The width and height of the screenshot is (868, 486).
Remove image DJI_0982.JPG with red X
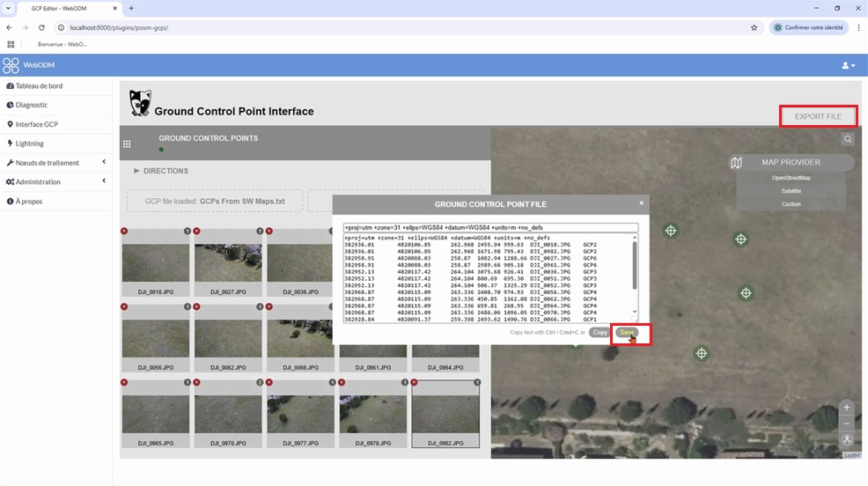click(x=414, y=382)
